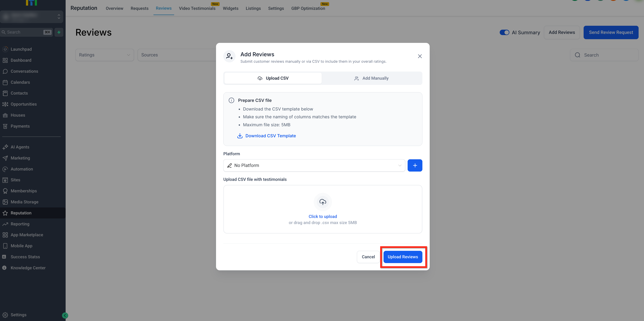
Task: Open Media Storage in sidebar
Action: coord(24,202)
